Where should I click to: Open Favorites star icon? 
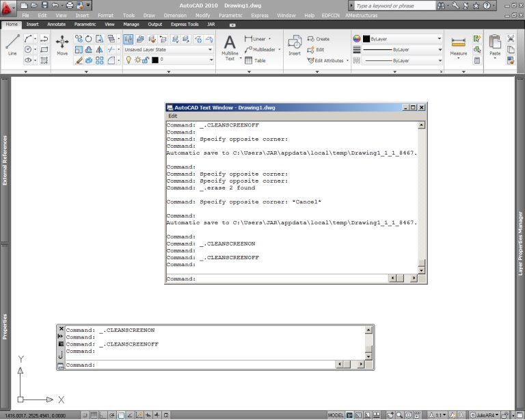point(476,5)
